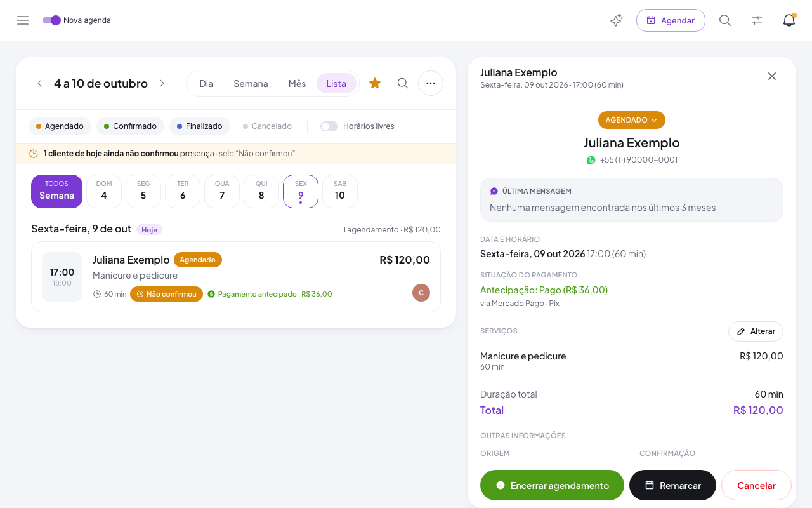Image resolution: width=812 pixels, height=508 pixels.
Task: Go to next week arrow
Action: [162, 83]
